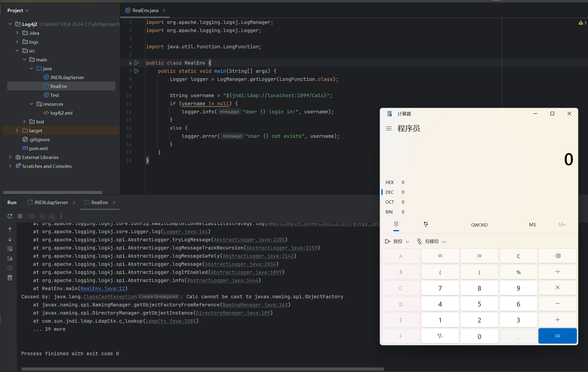The width and height of the screenshot is (588, 372).
Task: Expand the target folder
Action: click(17, 130)
